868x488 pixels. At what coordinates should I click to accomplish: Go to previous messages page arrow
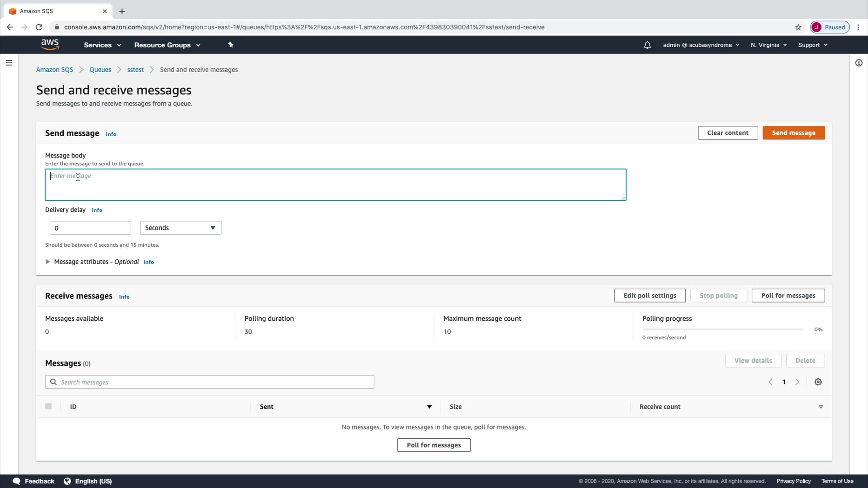pos(770,382)
